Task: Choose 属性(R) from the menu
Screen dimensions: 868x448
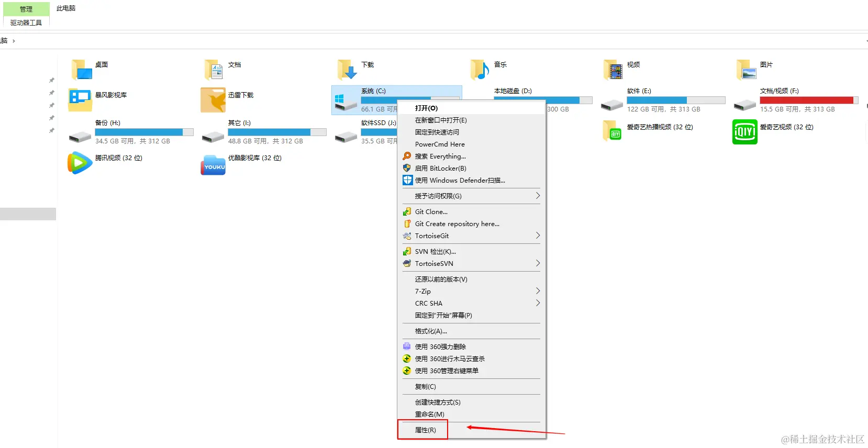Action: [x=472, y=430]
